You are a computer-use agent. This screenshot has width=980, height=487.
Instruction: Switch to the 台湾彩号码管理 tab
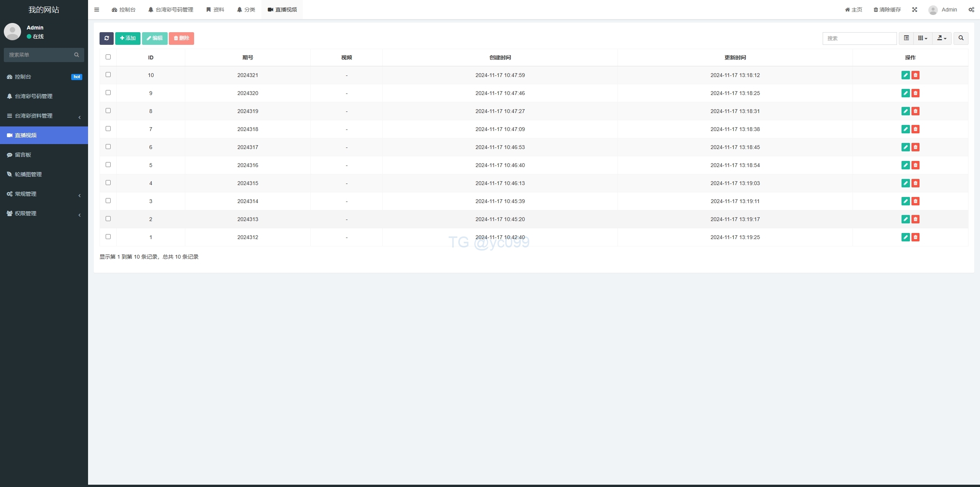tap(171, 10)
